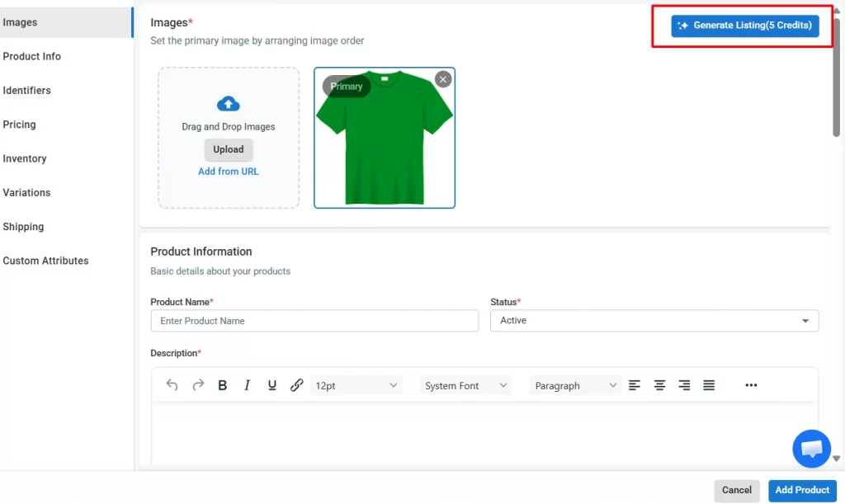Click the Upload button
The image size is (845, 504).
(x=228, y=149)
